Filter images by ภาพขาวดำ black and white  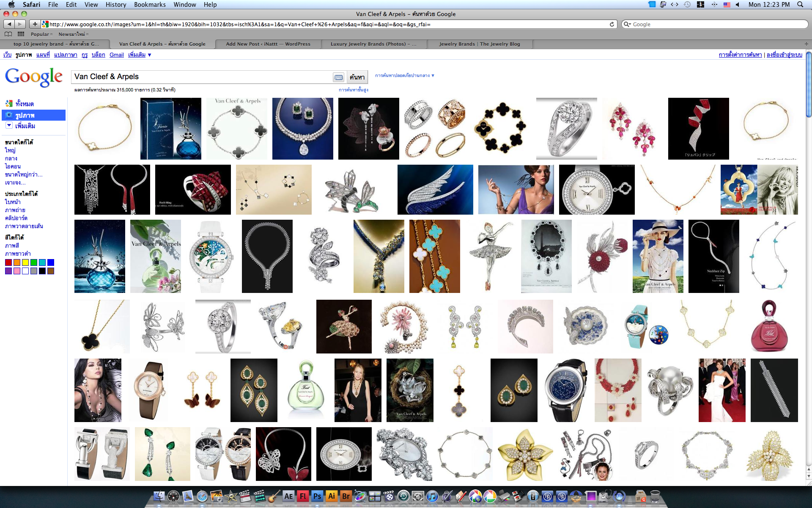point(17,254)
